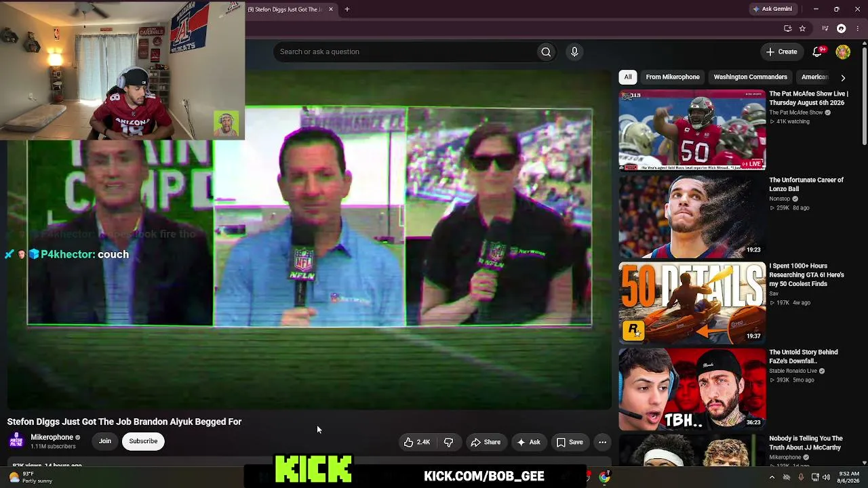Click the Share button
The height and width of the screenshot is (488, 868).
click(x=486, y=442)
